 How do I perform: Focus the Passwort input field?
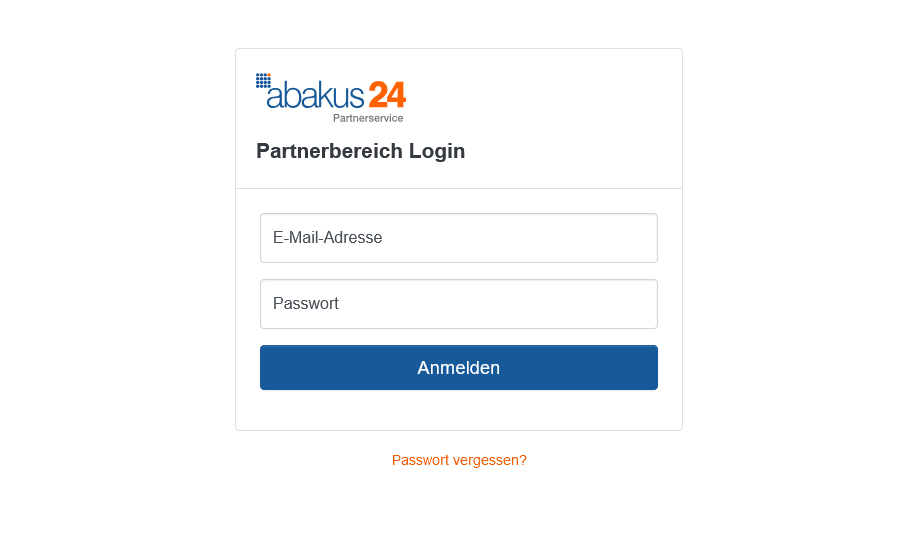[459, 304]
